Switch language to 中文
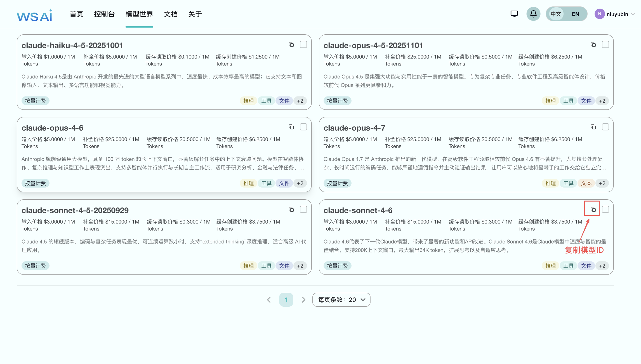This screenshot has height=364, width=641. tap(556, 14)
